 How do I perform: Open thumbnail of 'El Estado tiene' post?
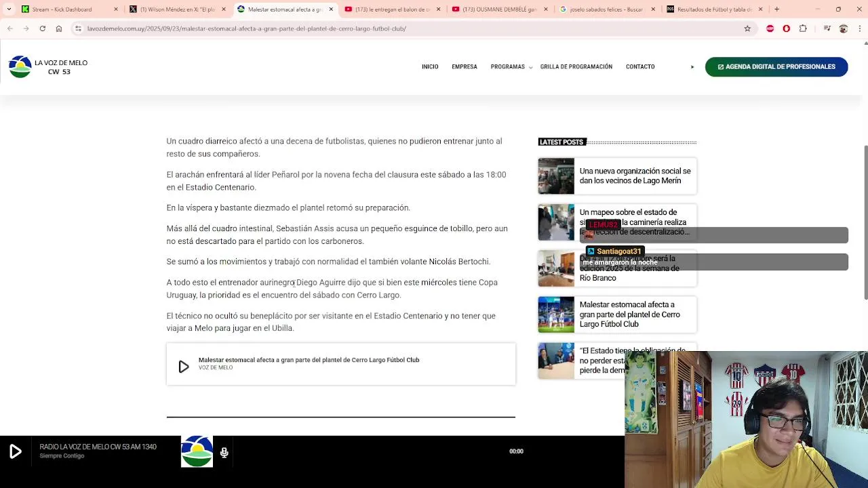tap(556, 361)
